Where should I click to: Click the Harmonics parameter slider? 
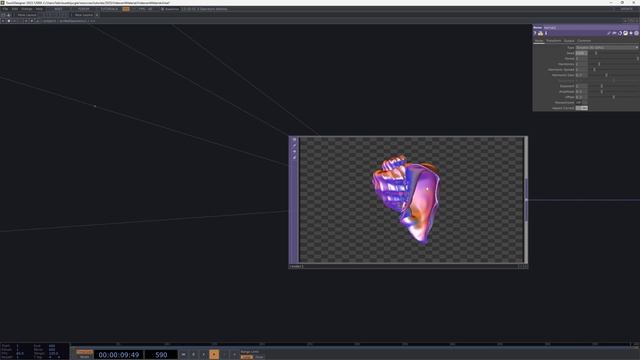tap(613, 64)
